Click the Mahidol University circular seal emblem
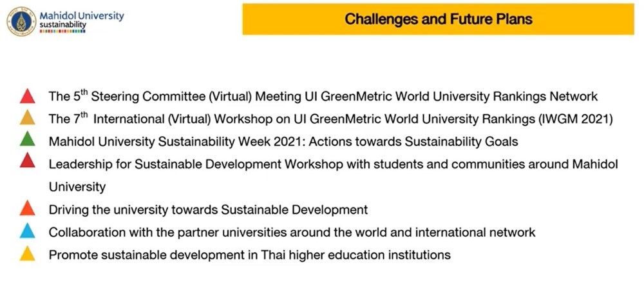 point(22,20)
